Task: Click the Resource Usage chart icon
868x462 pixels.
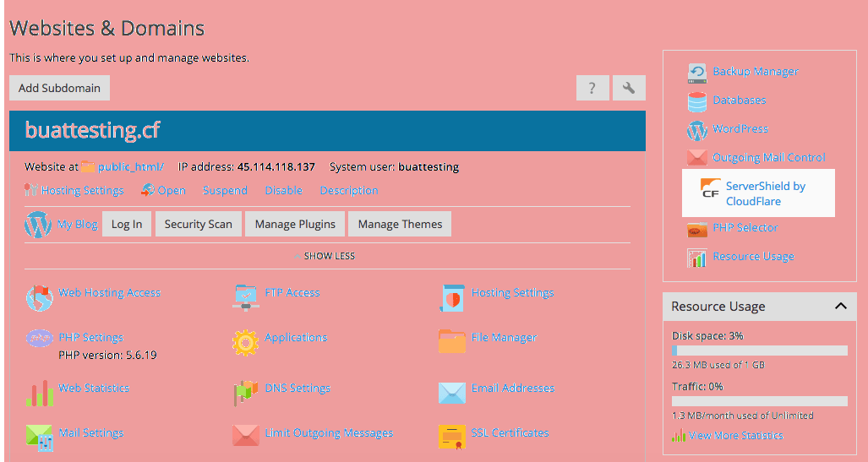Action: pyautogui.click(x=697, y=258)
